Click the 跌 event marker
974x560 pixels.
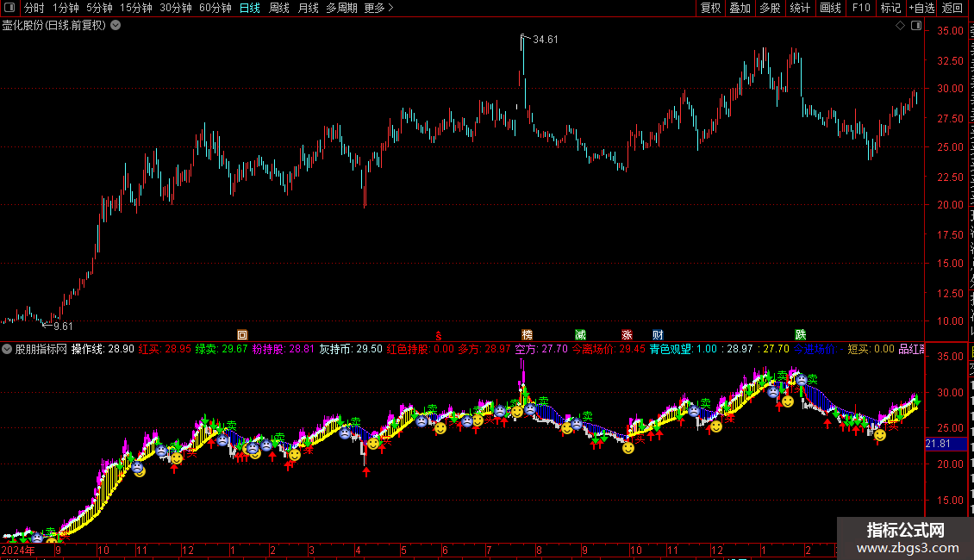800,335
